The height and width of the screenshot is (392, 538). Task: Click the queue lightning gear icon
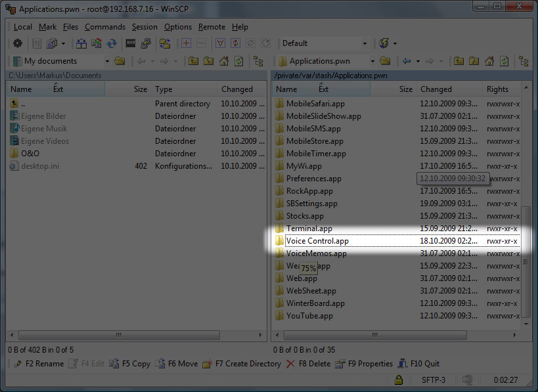point(384,43)
